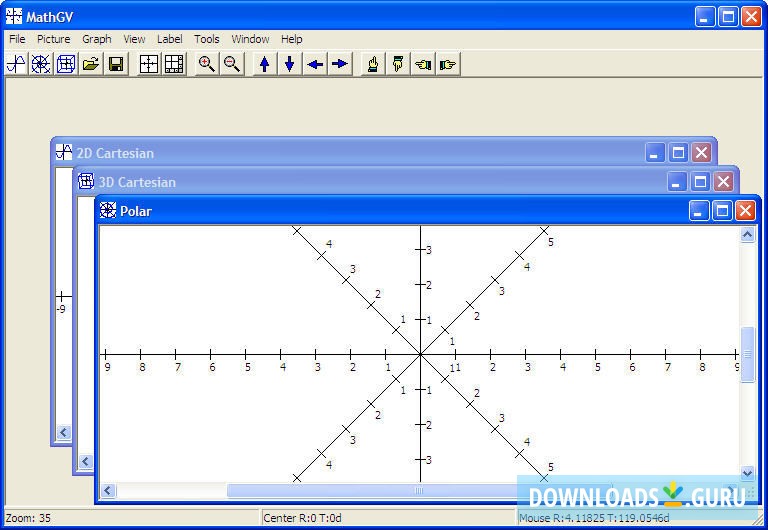Click the hand pointing left rotate icon
Image resolution: width=768 pixels, height=530 pixels.
click(423, 64)
